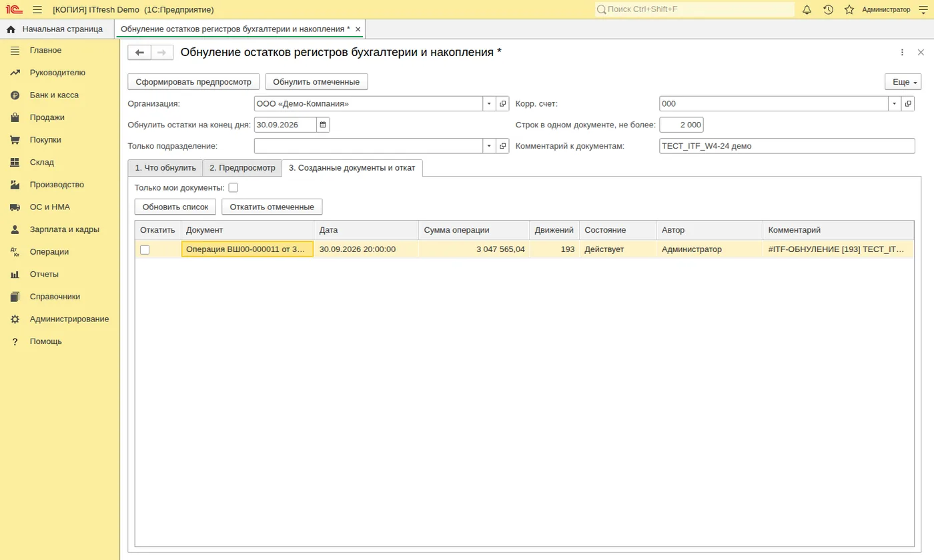Viewport: 934px width, 560px height.
Task: Click the Сформировать предпросмотр button
Action: (193, 82)
